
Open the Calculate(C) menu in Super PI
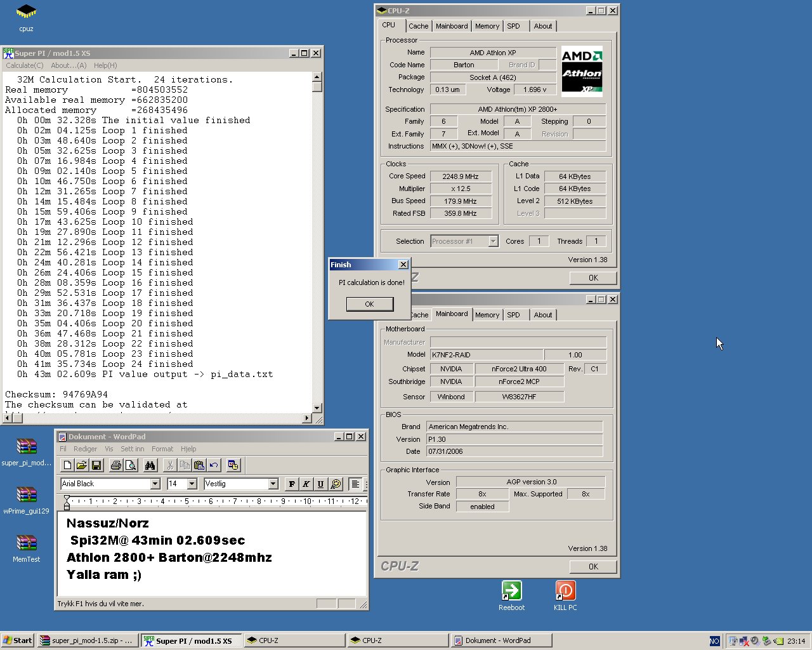click(x=25, y=65)
